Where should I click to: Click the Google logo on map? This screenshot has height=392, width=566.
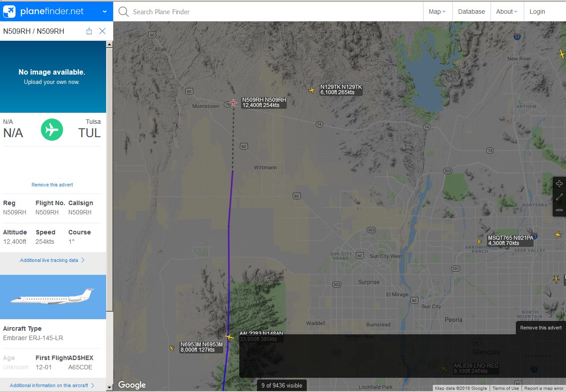click(132, 385)
